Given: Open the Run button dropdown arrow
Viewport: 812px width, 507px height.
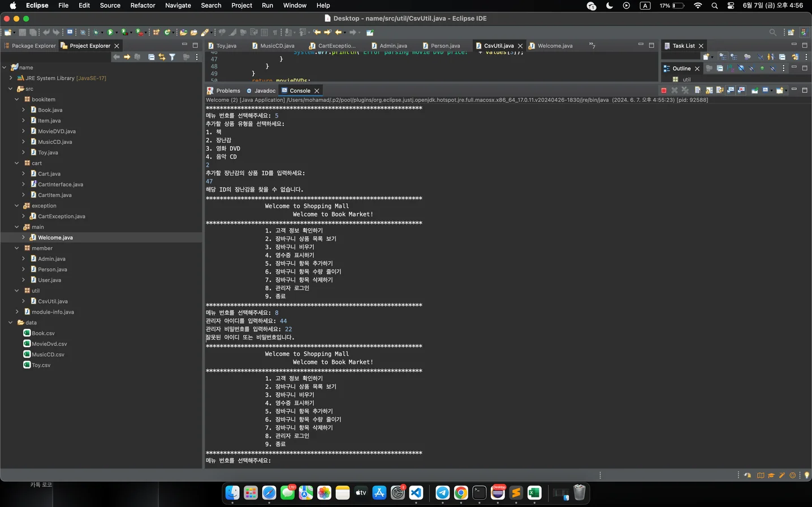Looking at the screenshot, I should [x=117, y=32].
